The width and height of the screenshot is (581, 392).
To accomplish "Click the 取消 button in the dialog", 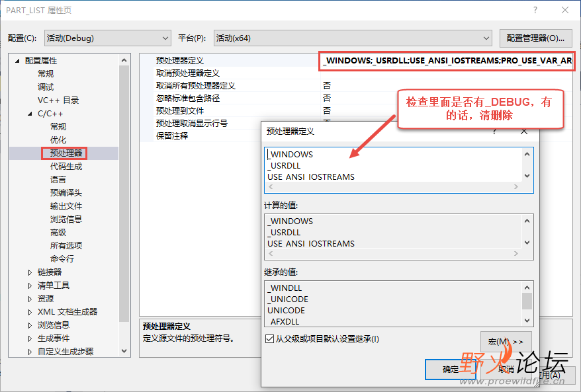I will [x=506, y=369].
